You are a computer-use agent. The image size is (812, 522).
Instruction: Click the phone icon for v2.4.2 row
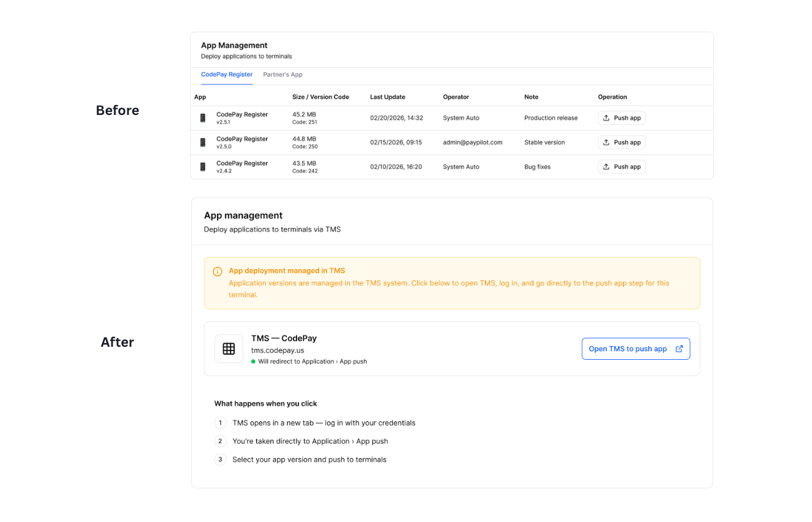pyautogui.click(x=203, y=167)
